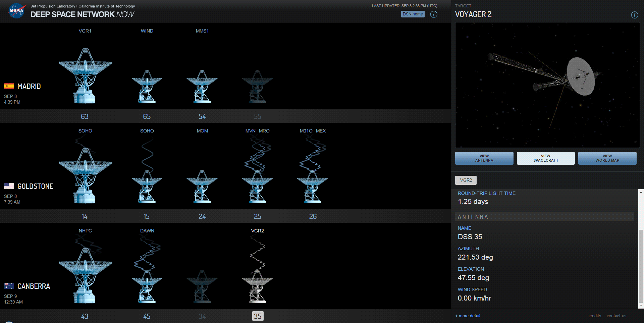Click antenna number 25

257,216
